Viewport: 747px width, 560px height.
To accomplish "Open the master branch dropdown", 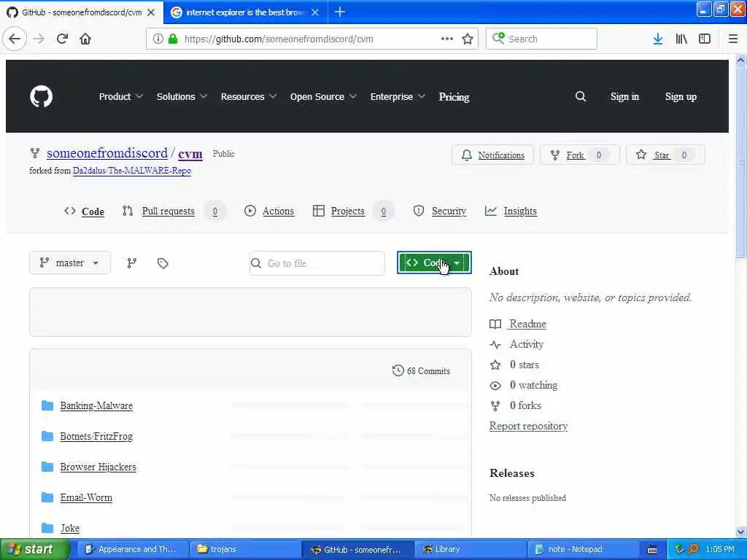I will [x=70, y=262].
